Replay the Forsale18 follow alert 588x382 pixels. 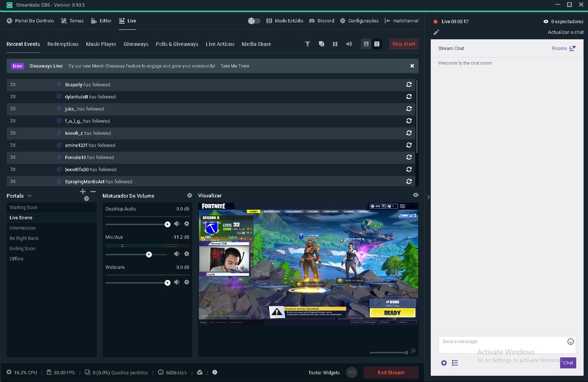[409, 157]
